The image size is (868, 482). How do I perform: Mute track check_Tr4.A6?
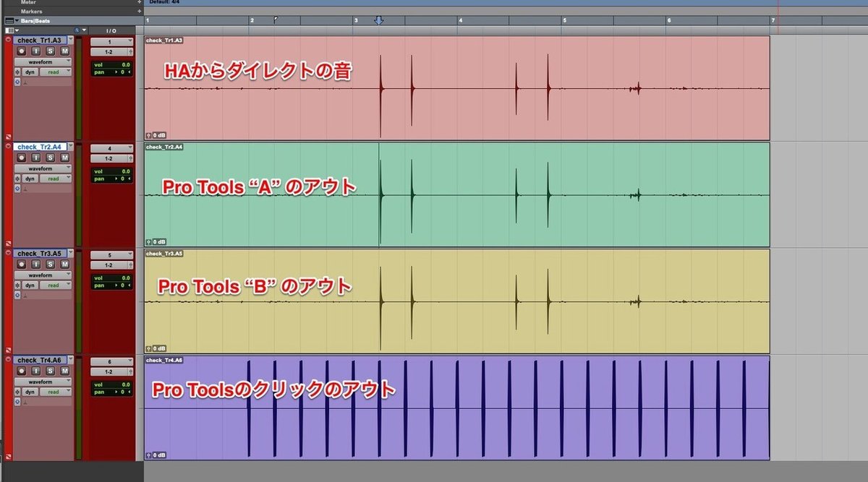[65, 370]
